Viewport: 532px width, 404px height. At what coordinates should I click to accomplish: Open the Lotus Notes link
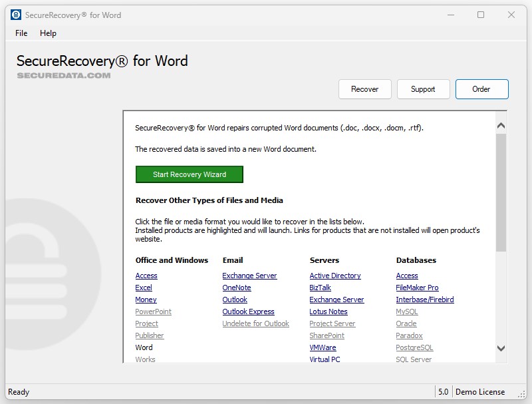point(328,311)
